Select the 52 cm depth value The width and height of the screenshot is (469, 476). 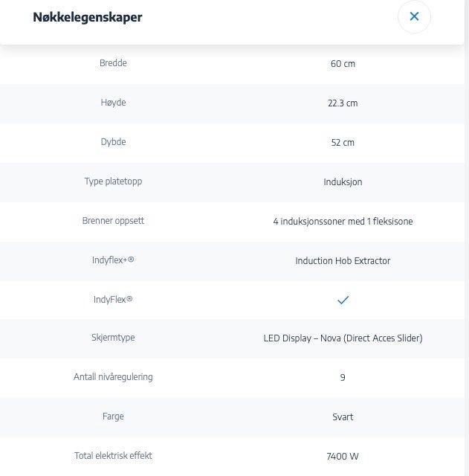343,143
